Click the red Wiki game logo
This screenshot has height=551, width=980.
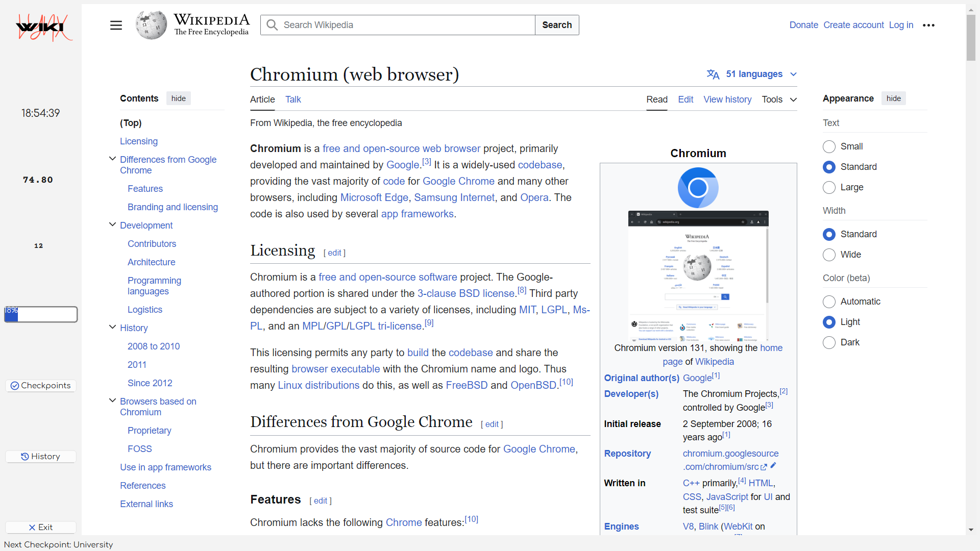pos(43,28)
